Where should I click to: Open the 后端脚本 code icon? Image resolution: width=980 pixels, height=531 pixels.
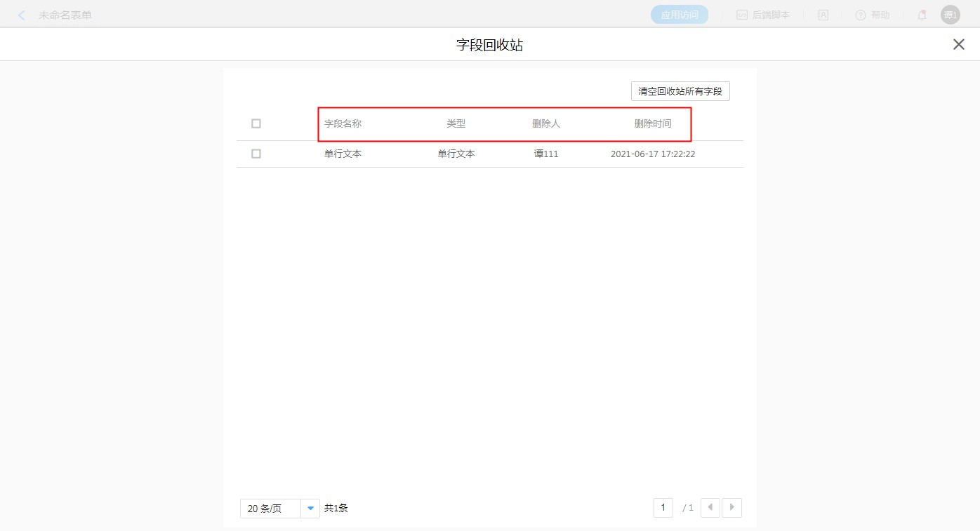(x=742, y=15)
